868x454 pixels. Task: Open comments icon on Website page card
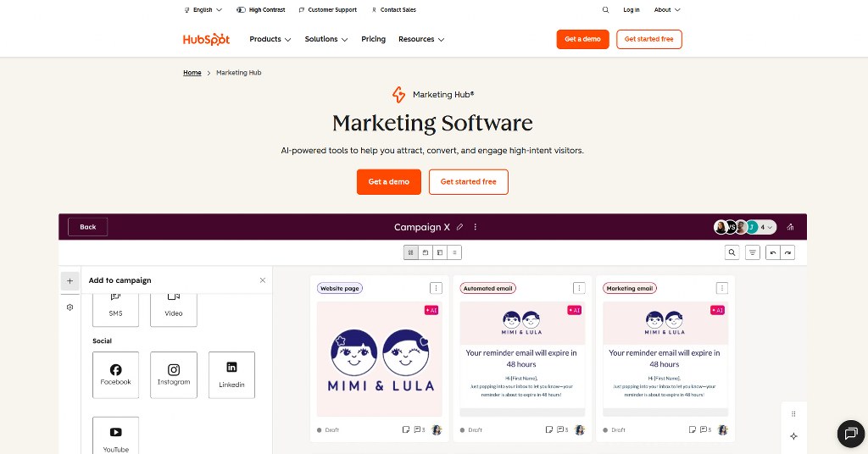click(420, 429)
